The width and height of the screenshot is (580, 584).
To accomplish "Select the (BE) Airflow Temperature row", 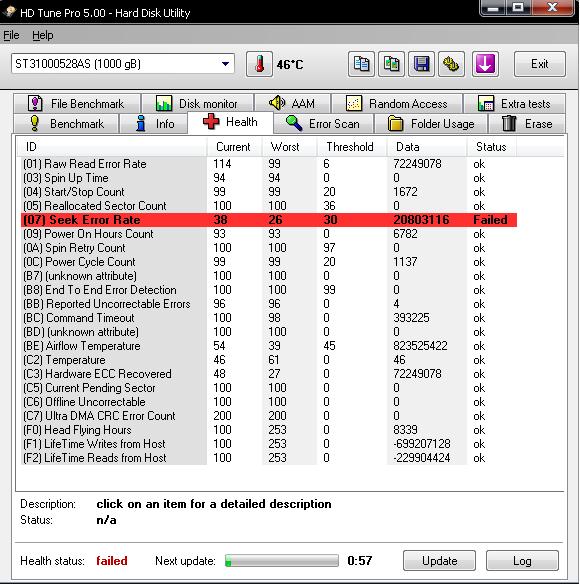I will tap(269, 346).
